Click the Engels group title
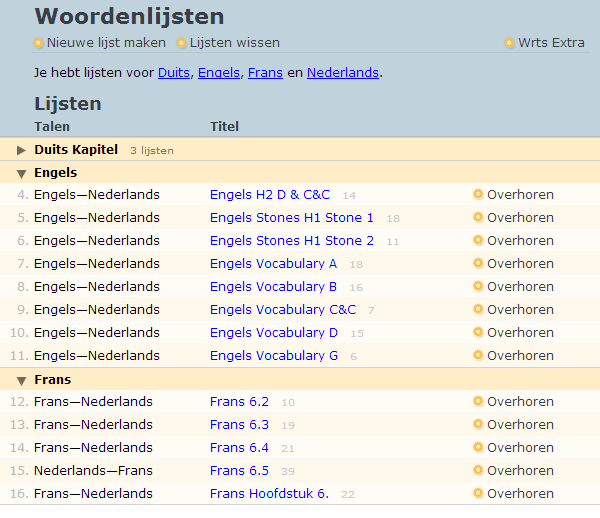Image resolution: width=600 pixels, height=518 pixels. click(55, 173)
